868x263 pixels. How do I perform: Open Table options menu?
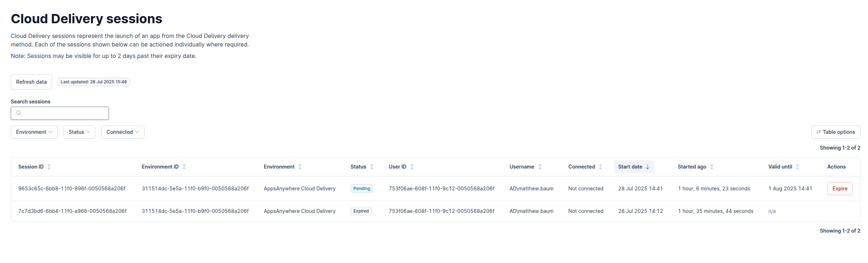click(835, 132)
